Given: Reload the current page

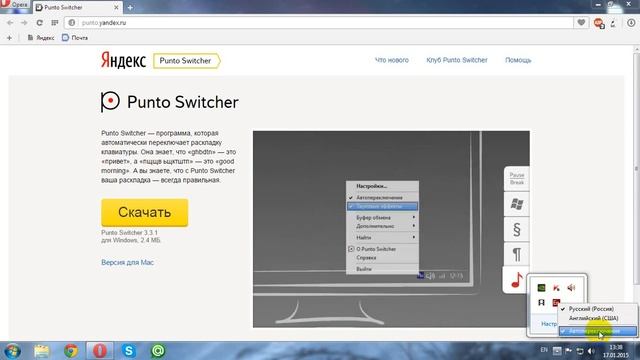Looking at the screenshot, I should 39,23.
